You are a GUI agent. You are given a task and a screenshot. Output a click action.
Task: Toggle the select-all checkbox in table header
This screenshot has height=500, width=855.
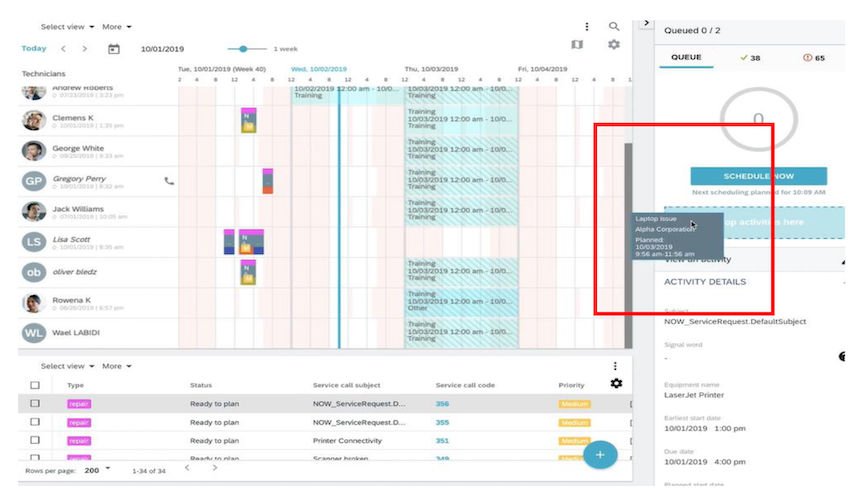35,385
